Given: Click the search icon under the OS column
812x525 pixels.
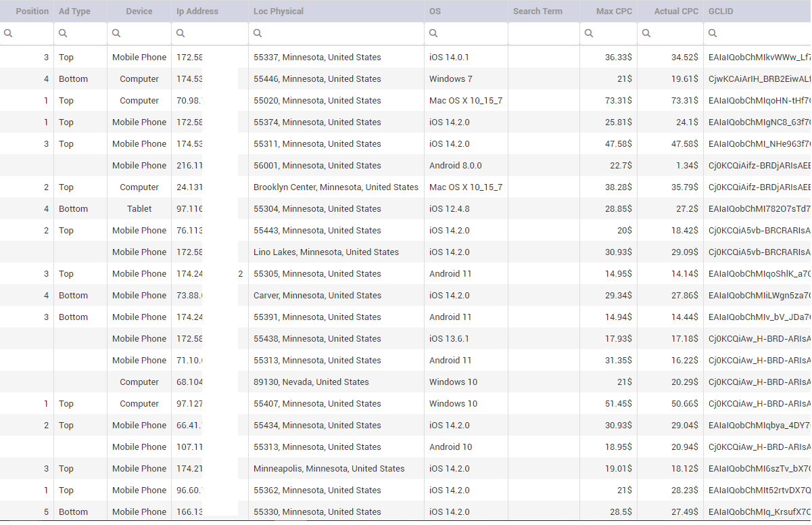Looking at the screenshot, I should click(x=433, y=33).
